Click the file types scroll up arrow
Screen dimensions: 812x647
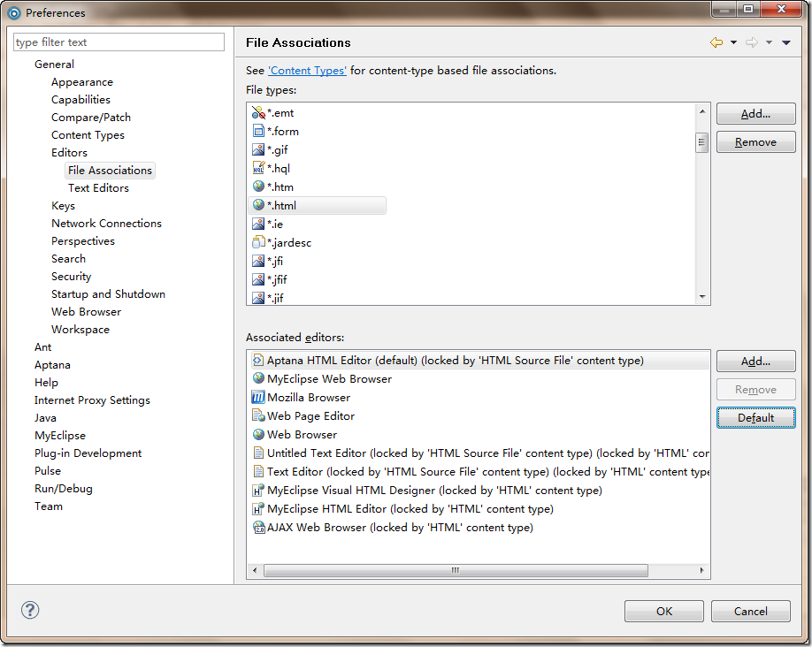click(x=702, y=111)
